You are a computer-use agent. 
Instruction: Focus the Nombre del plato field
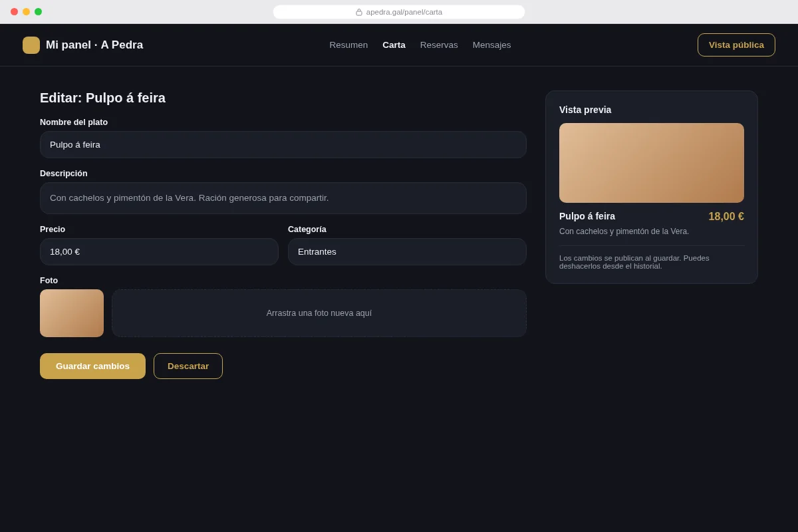pos(283,144)
